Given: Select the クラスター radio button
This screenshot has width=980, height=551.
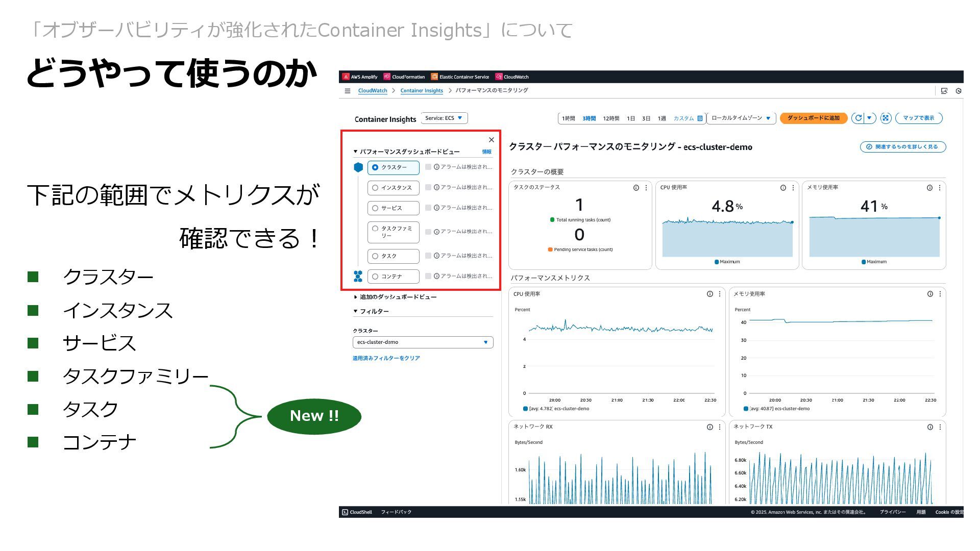Looking at the screenshot, I should click(375, 167).
